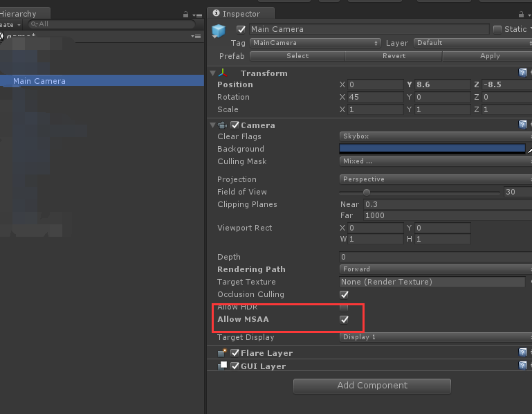Collapse the Transform component foldout

click(x=213, y=73)
